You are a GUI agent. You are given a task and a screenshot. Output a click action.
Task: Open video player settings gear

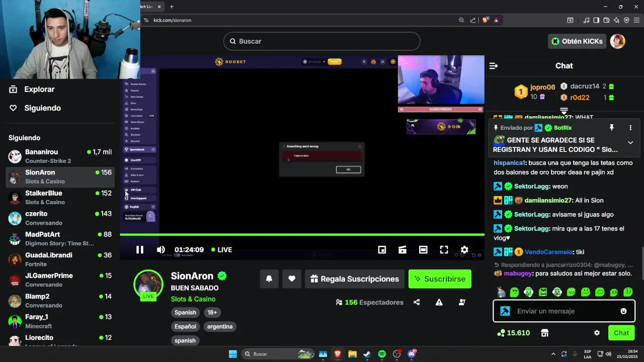tap(464, 250)
